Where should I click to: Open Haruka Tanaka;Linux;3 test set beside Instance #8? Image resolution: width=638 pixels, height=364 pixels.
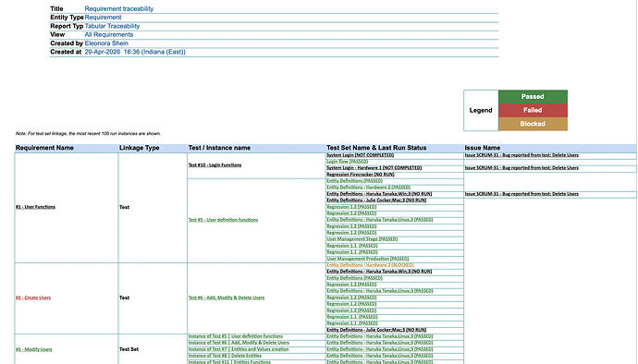(x=380, y=356)
